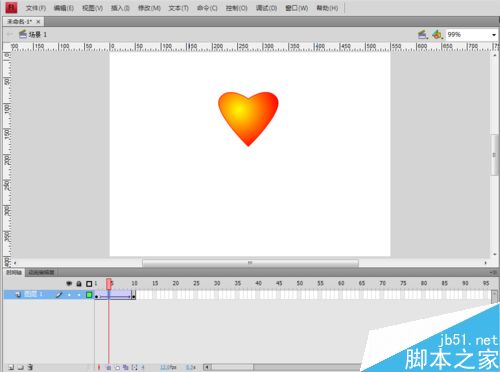
Task: Click the 图层 1 layer type icon
Action: (x=18, y=294)
